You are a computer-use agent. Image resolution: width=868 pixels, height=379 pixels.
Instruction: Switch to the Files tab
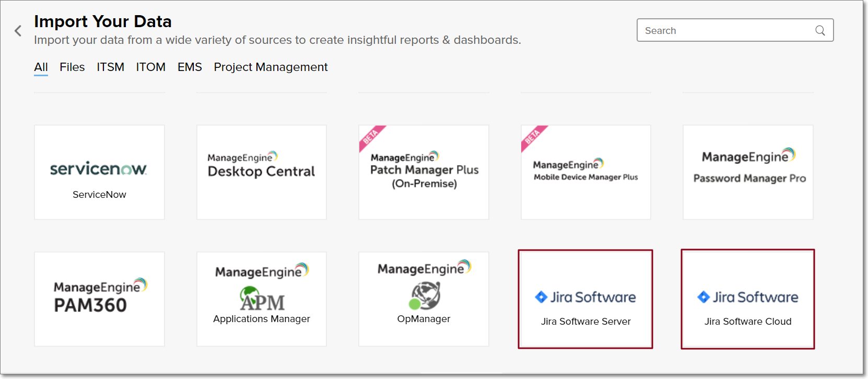pyautogui.click(x=72, y=67)
